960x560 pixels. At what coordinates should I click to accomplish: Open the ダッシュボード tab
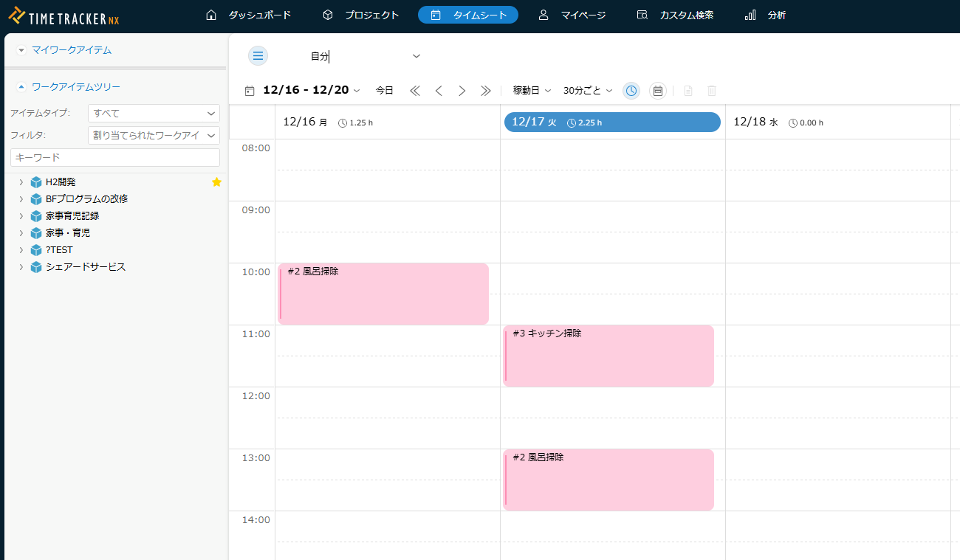click(x=248, y=15)
